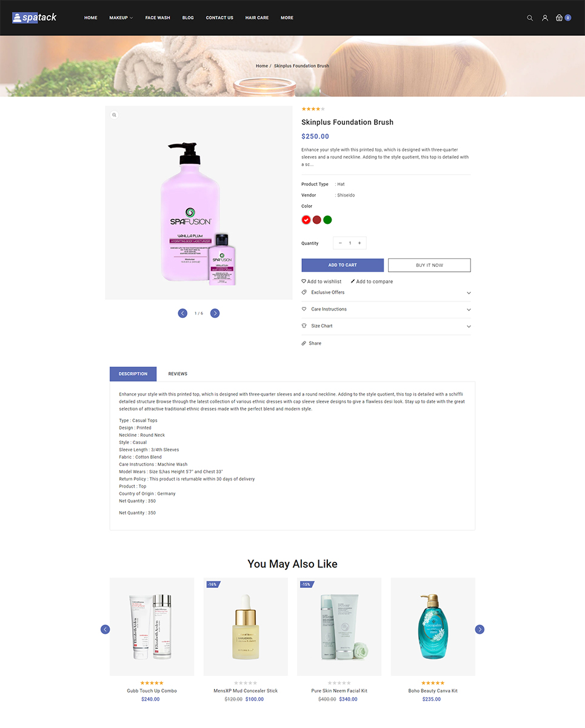Select the red color swatch
Screen dimensions: 585x728
[x=306, y=220]
